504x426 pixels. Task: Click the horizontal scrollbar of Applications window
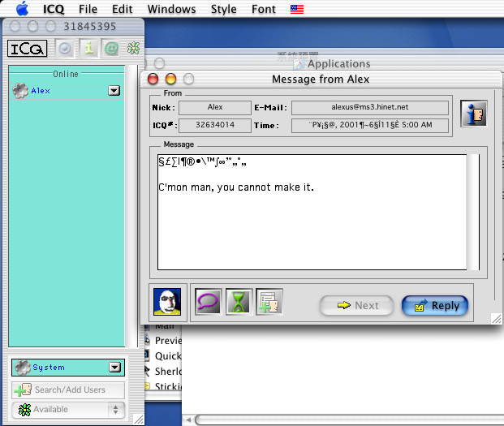point(349,420)
